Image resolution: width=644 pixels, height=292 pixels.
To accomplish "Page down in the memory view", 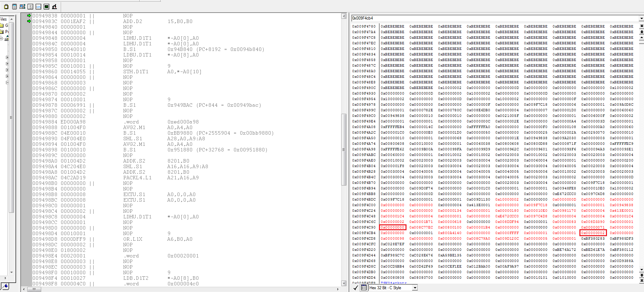I will (642, 275).
